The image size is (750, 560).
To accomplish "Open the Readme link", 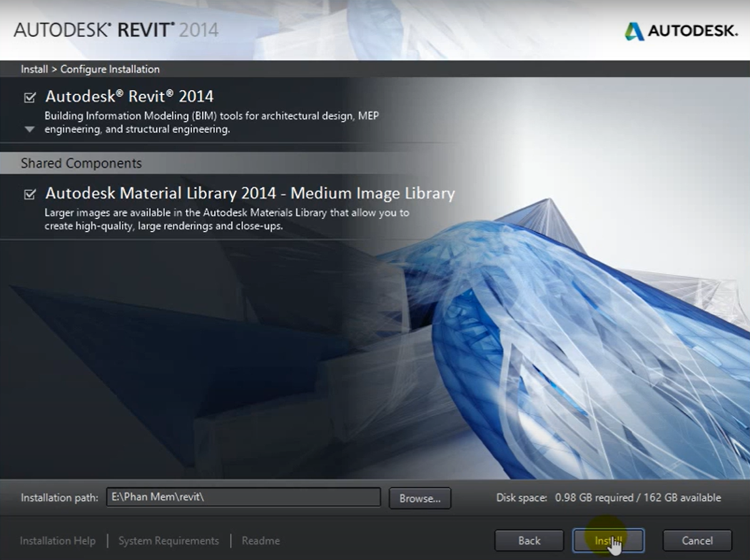I will click(260, 541).
